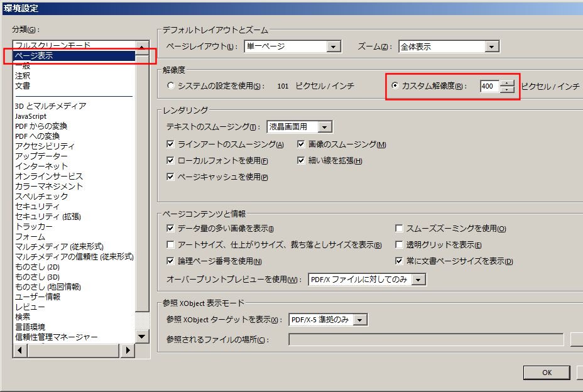
Task: Click the 参照されるファイルの場所 field
Action: (x=426, y=340)
